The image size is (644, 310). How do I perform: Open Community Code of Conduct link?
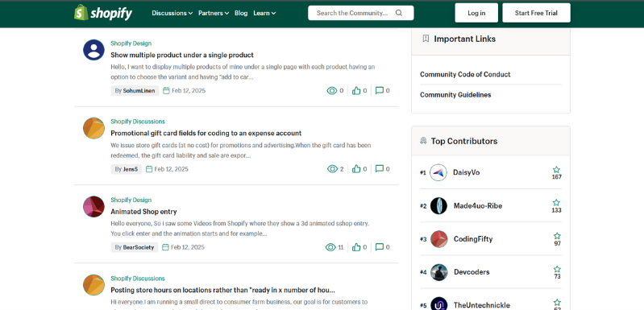(465, 74)
